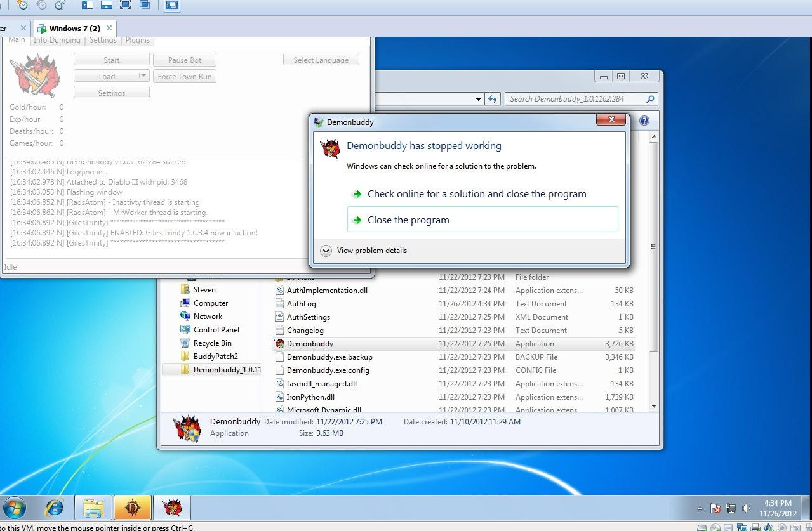This screenshot has height=531, width=812.
Task: Open the Plugins tab
Action: tap(138, 40)
